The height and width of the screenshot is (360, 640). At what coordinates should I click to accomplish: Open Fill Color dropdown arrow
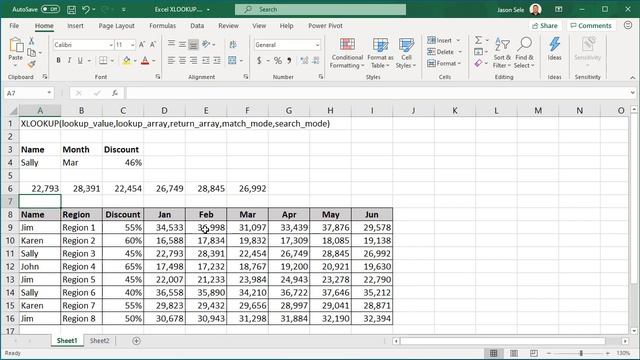click(135, 61)
